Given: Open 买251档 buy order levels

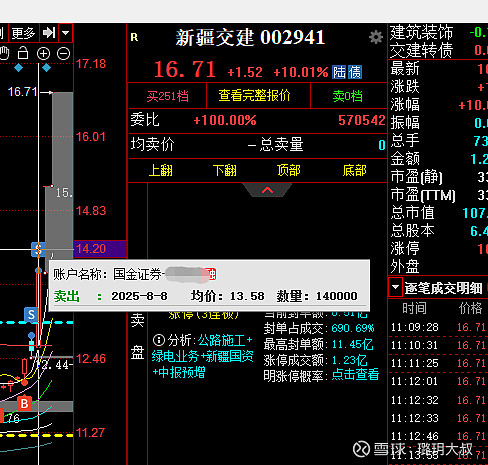Looking at the screenshot, I should click(167, 96).
